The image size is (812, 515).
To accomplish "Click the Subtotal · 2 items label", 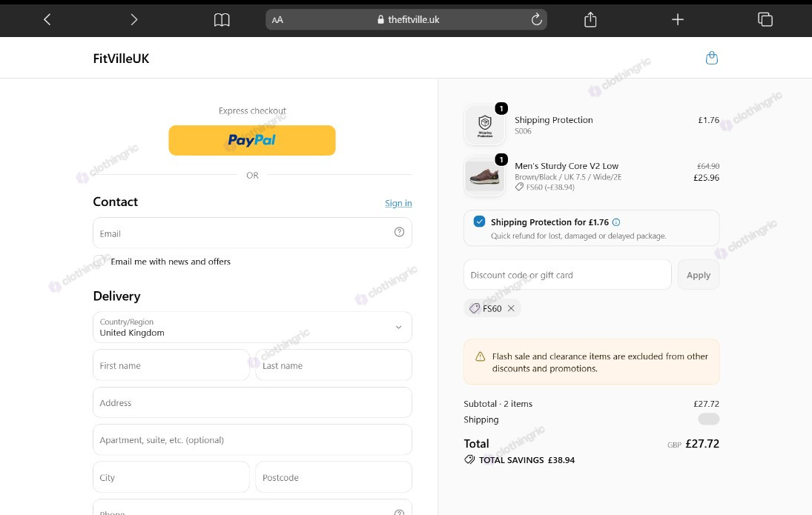I will coord(498,404).
